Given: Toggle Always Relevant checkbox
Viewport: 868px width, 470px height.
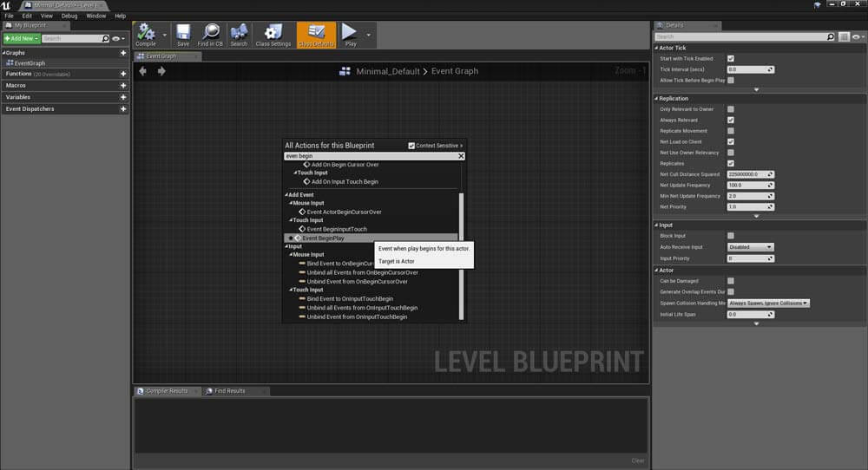Looking at the screenshot, I should (731, 120).
